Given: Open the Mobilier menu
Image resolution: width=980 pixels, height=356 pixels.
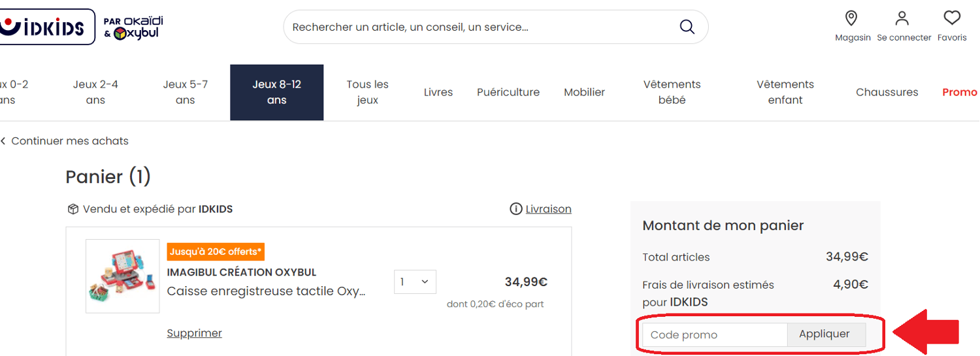Looking at the screenshot, I should pyautogui.click(x=585, y=92).
